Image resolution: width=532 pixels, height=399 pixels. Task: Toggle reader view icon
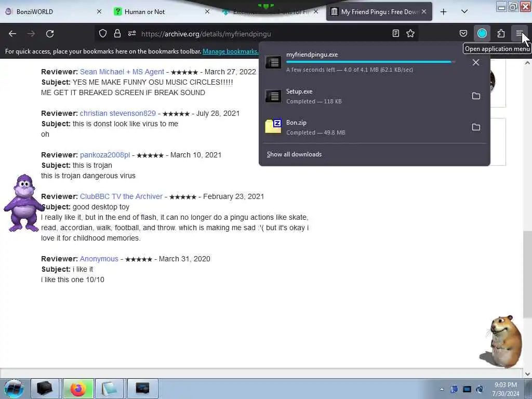point(395,34)
